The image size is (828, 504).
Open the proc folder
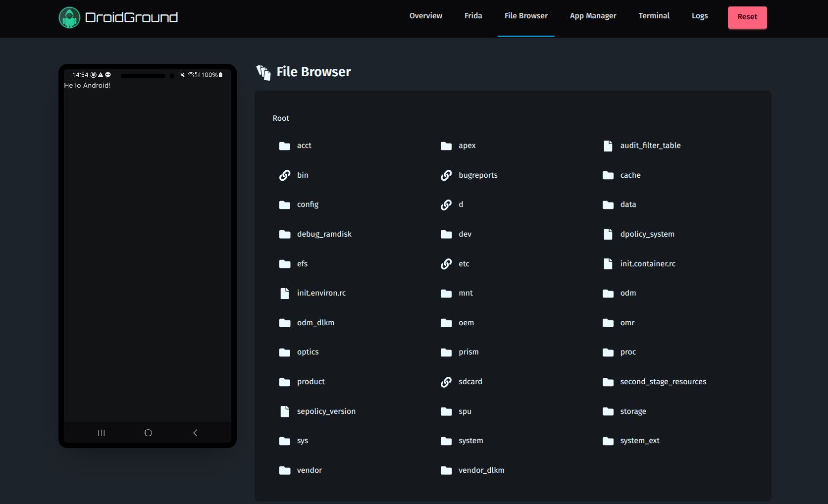click(627, 352)
